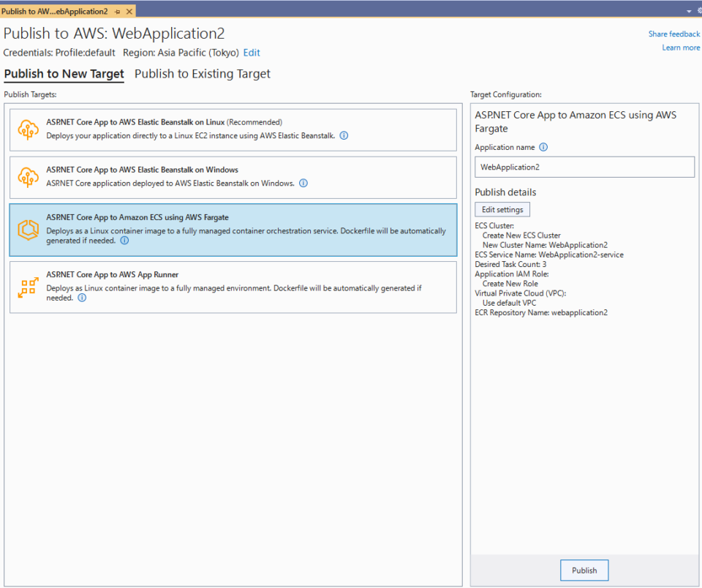Viewport: 702px width, 588px height.
Task: Open info icon for ECS Fargate description
Action: click(124, 241)
